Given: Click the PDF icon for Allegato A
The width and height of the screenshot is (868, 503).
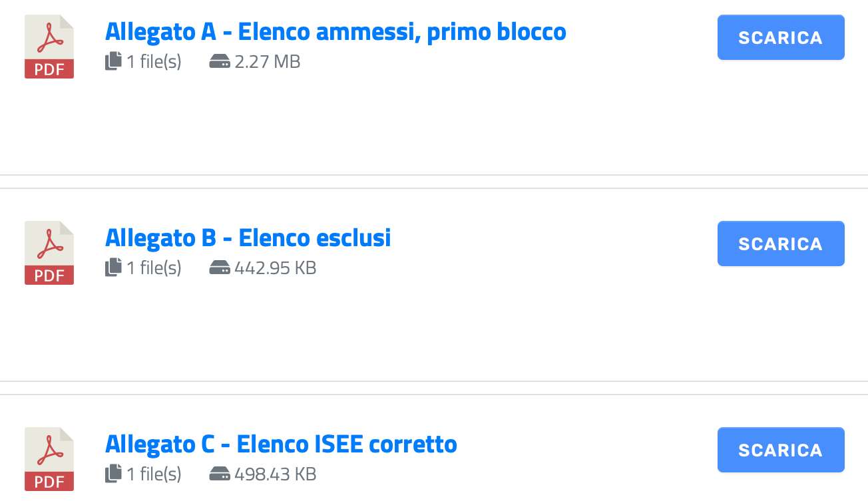Looking at the screenshot, I should (x=49, y=47).
